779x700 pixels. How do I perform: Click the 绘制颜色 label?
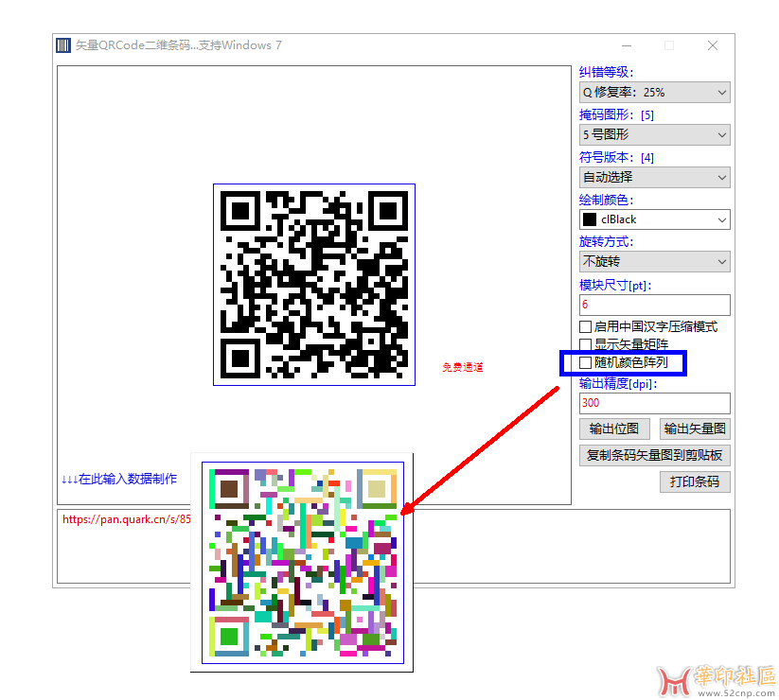(x=606, y=201)
